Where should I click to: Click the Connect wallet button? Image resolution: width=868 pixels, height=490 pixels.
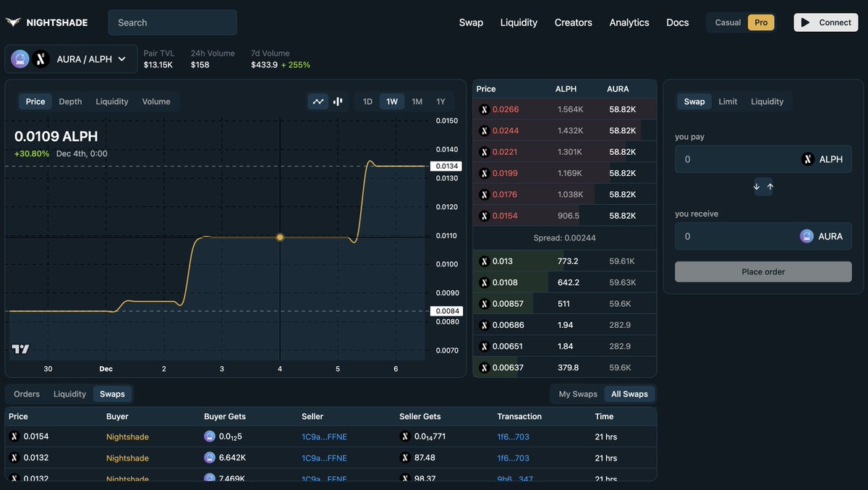pos(826,22)
